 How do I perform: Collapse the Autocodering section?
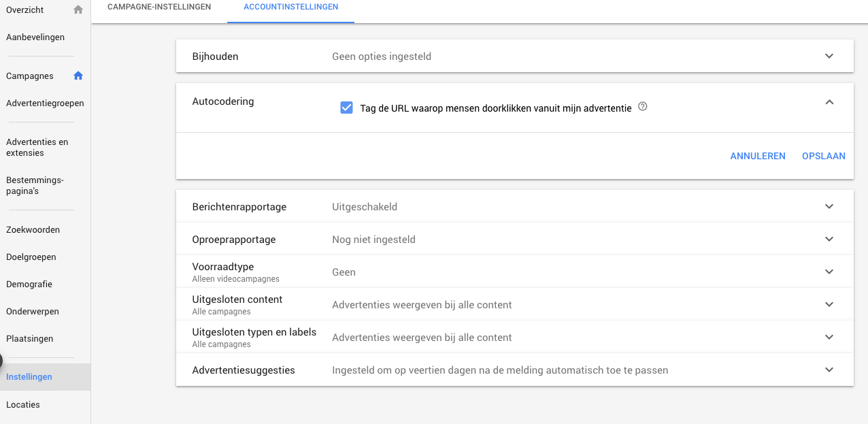tap(829, 102)
